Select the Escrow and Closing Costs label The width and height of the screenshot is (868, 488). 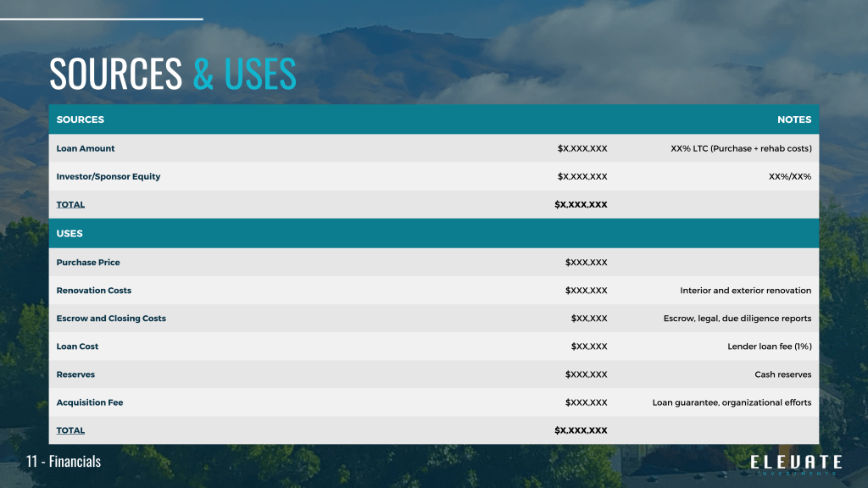[111, 318]
